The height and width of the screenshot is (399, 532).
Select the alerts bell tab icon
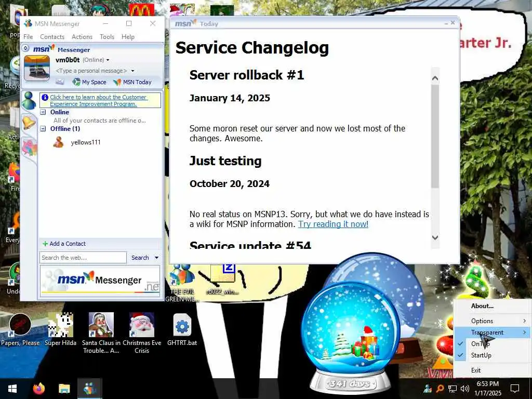coord(29,122)
